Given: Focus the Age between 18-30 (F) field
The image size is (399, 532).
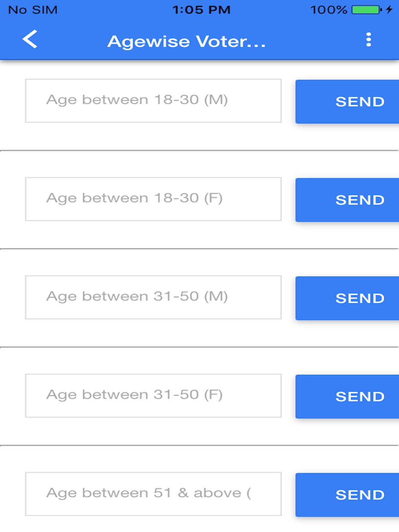Looking at the screenshot, I should pos(153,199).
